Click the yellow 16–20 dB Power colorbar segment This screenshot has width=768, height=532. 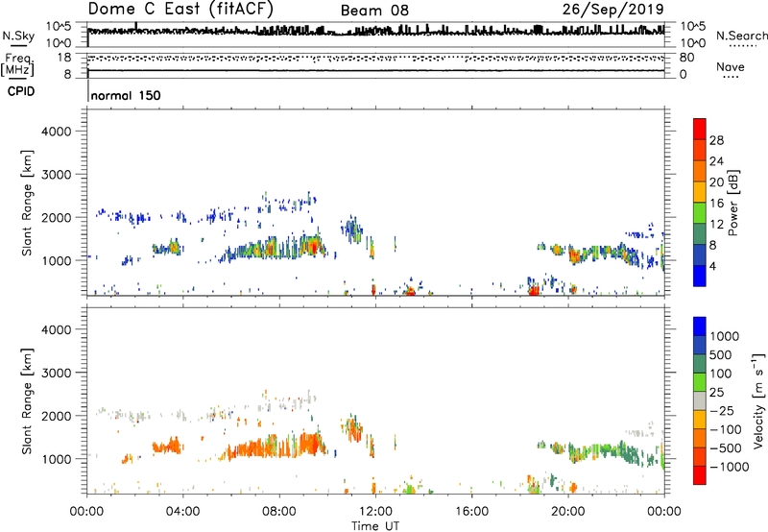pos(700,192)
